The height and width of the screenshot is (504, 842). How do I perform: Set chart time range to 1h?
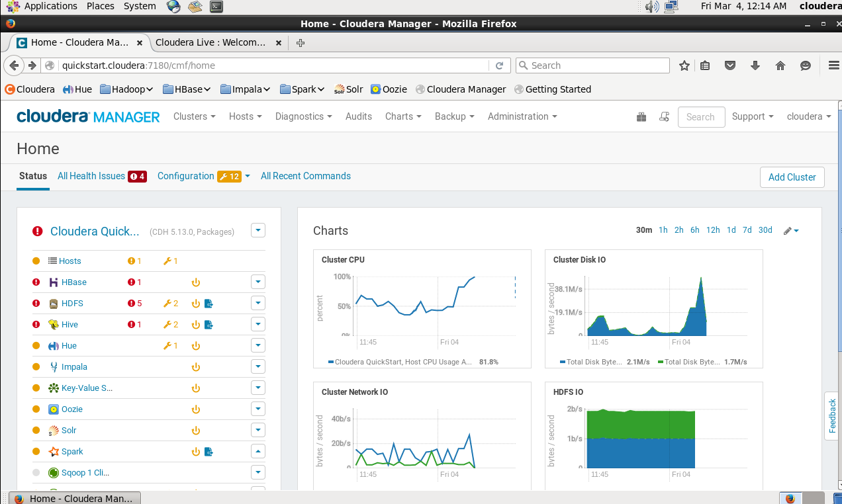point(663,230)
